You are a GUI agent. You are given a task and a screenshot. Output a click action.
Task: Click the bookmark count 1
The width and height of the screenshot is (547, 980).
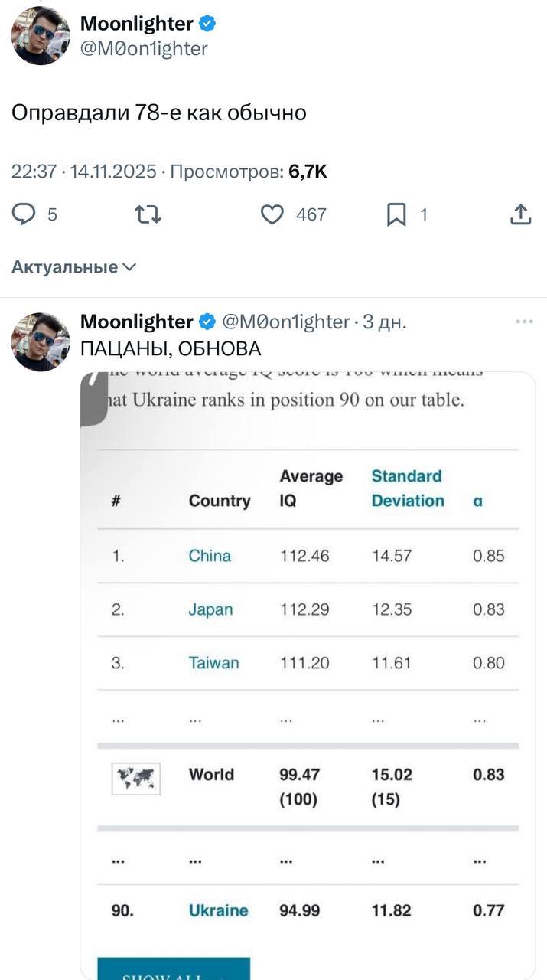[423, 215]
